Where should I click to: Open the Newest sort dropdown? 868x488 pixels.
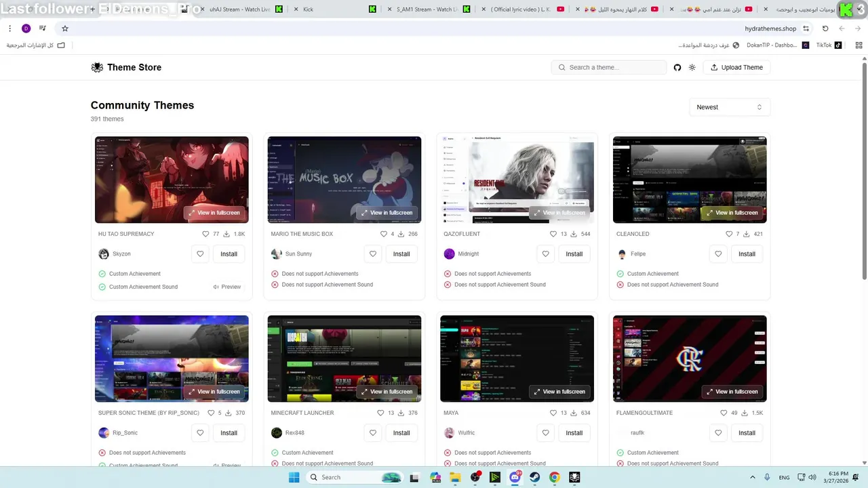(730, 107)
